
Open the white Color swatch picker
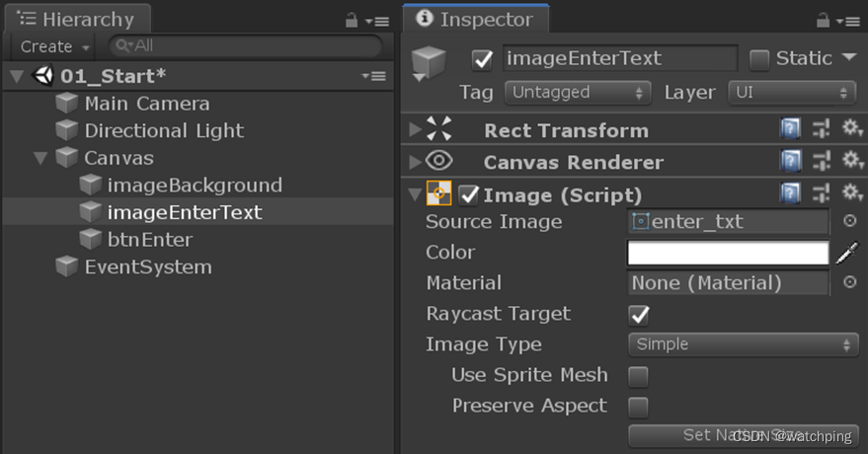(x=728, y=253)
